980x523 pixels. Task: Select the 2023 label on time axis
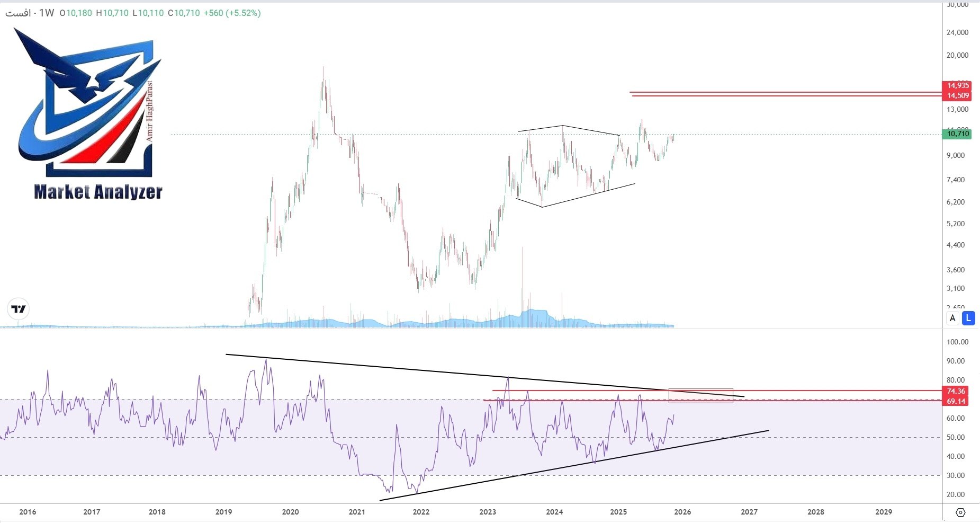488,512
